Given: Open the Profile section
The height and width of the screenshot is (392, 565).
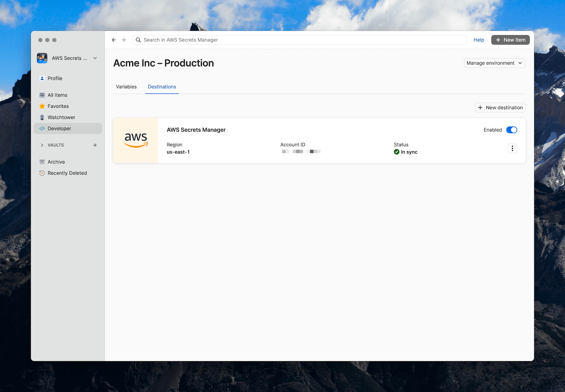Looking at the screenshot, I should point(54,78).
